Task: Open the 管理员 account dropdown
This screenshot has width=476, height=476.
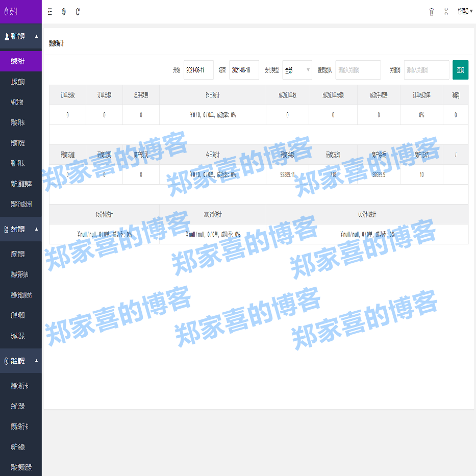Action: tap(463, 11)
